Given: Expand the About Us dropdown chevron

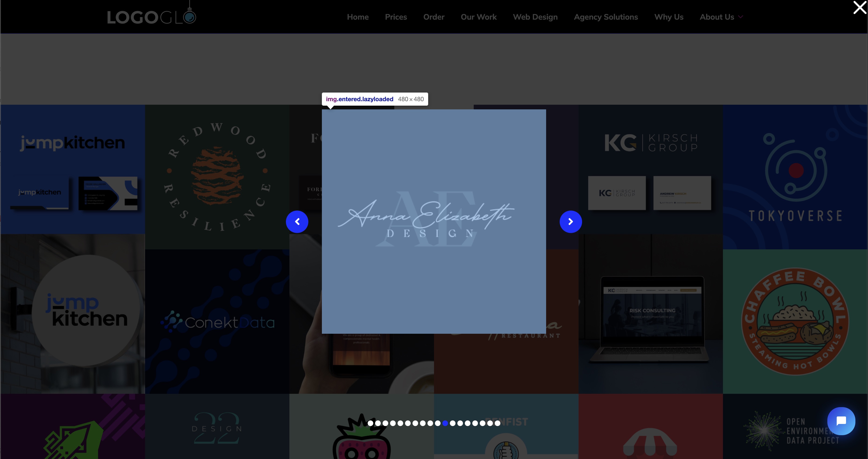Looking at the screenshot, I should point(740,17).
